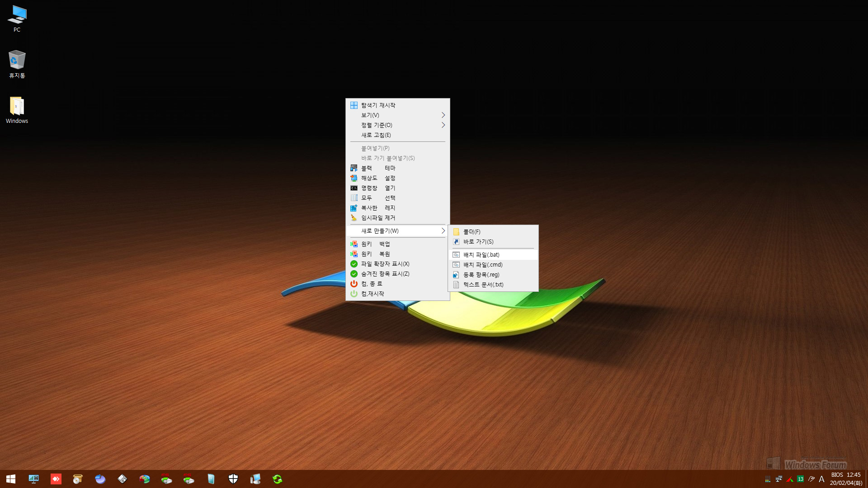
Task: Click the green 13 tray icon
Action: (801, 479)
